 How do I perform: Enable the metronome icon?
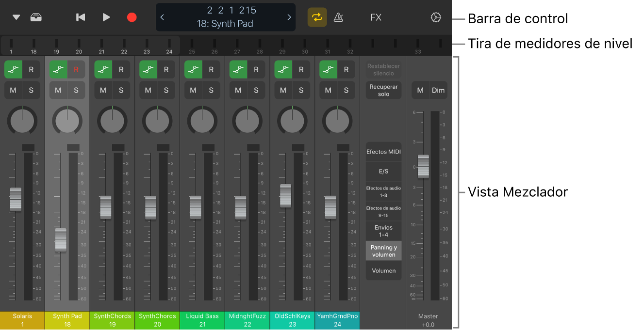tap(339, 17)
